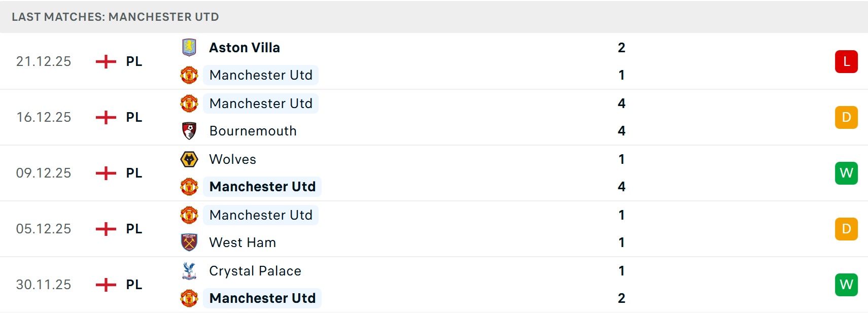Click the D badge for West Ham match
This screenshot has height=313, width=868.
coord(846,229)
